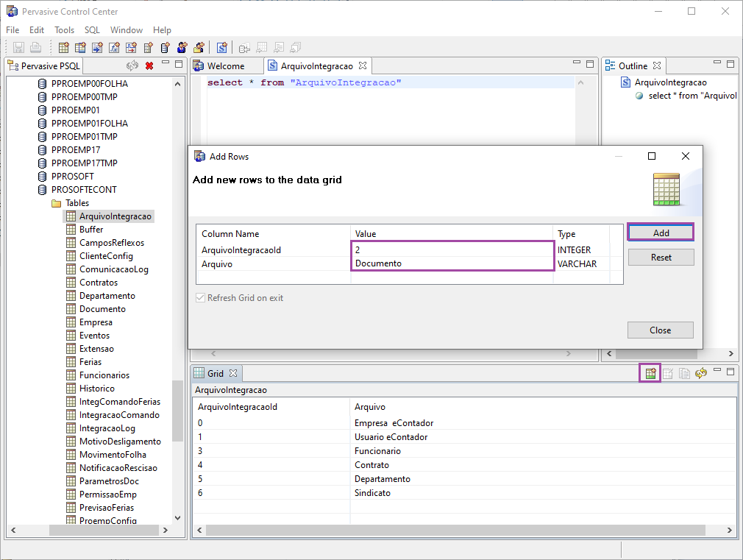This screenshot has height=560, width=743.
Task: Select the Tables folder in the tree
Action: (77, 203)
